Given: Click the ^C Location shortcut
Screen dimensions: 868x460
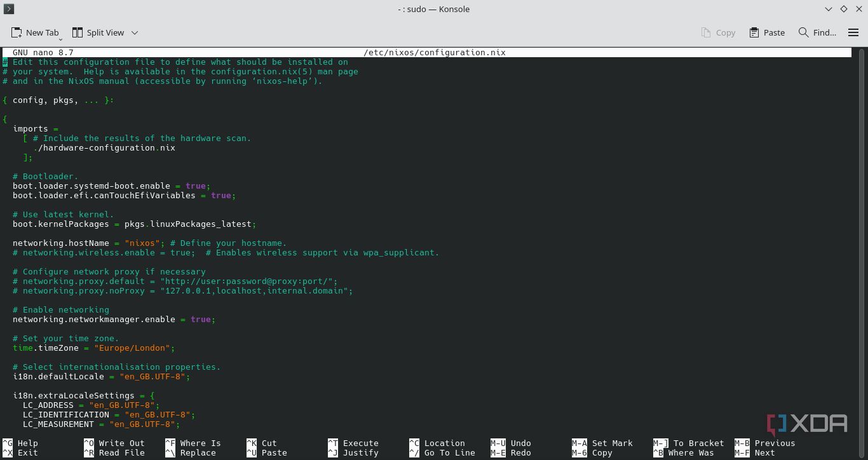Looking at the screenshot, I should [437, 443].
